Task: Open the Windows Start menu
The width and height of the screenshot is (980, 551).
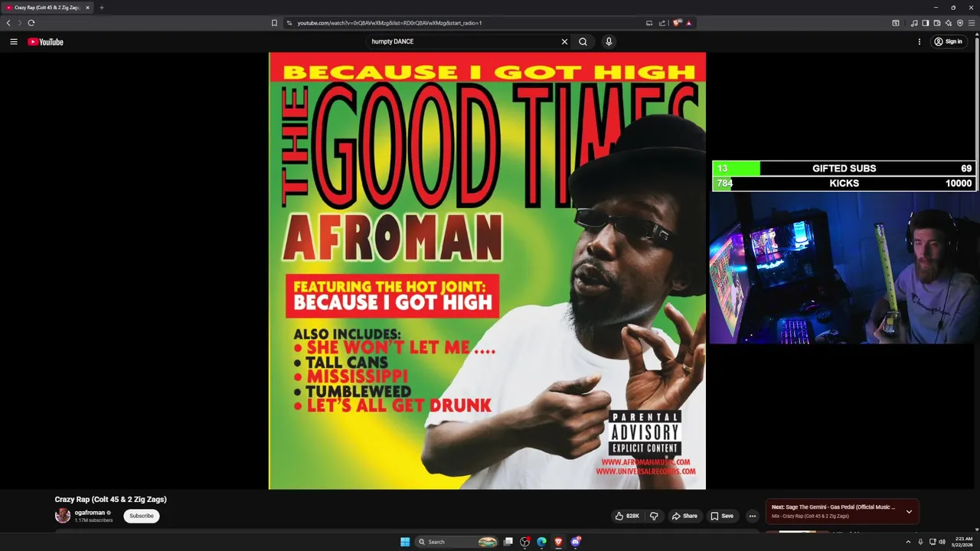Action: 405,542
